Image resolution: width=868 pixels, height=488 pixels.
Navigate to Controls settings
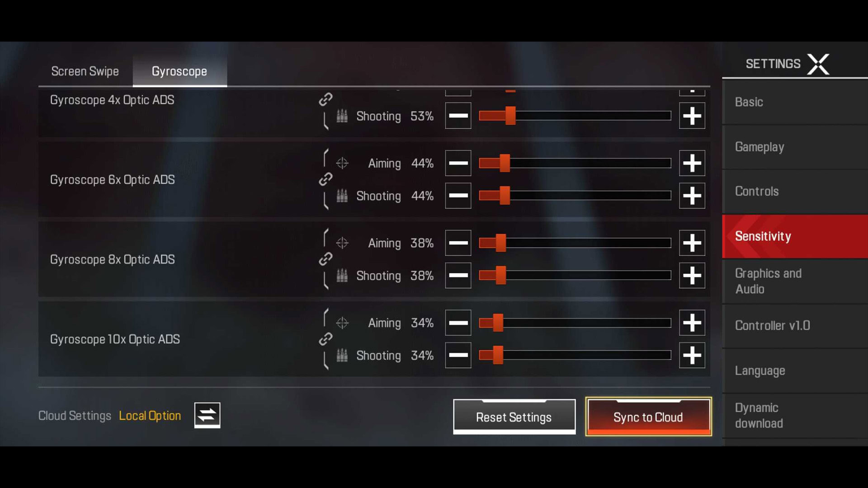756,191
